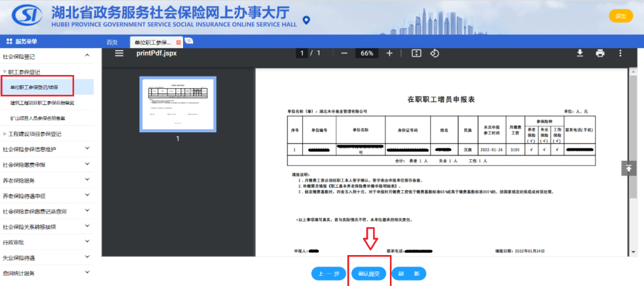The height and width of the screenshot is (286, 644).
Task: Expand the 行政审批 section
Action: (x=87, y=242)
